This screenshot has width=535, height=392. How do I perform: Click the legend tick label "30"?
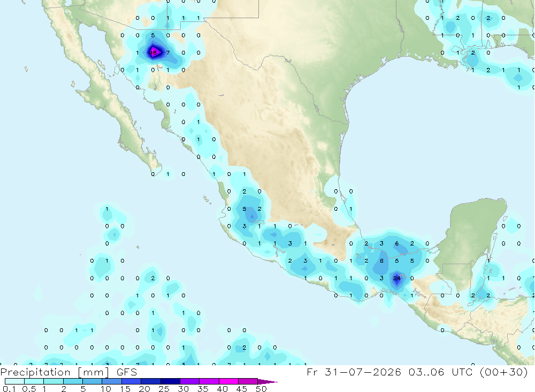point(183,389)
